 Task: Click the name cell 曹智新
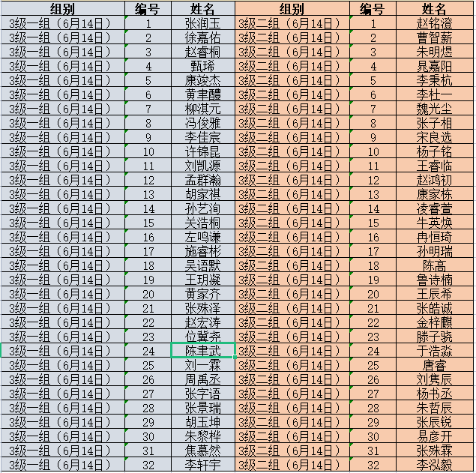coord(434,37)
